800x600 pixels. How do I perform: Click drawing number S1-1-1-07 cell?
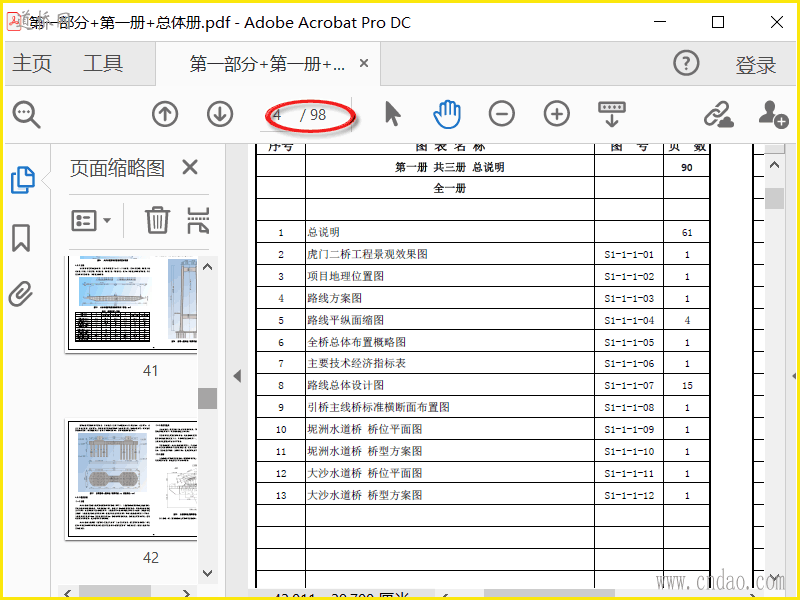tap(629, 386)
